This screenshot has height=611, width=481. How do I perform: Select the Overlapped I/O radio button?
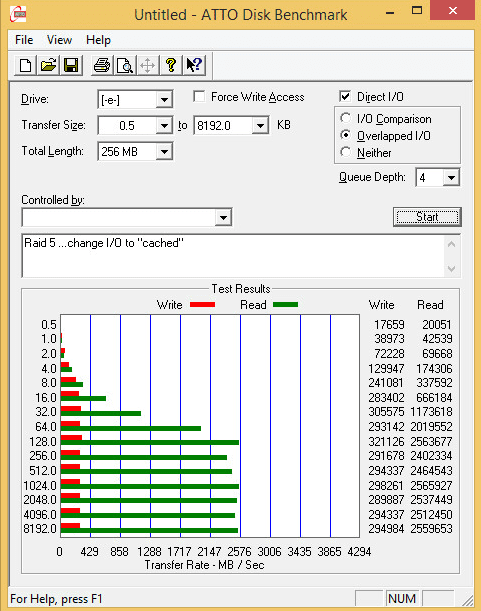[345, 135]
